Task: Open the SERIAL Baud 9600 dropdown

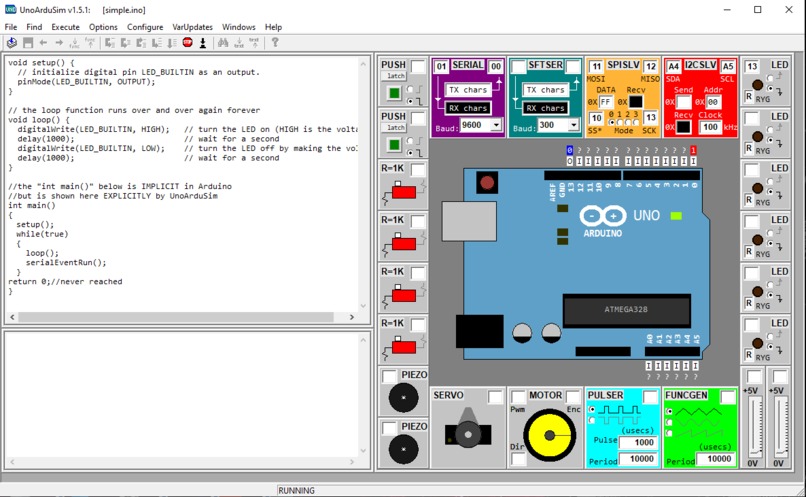Action: click(496, 125)
